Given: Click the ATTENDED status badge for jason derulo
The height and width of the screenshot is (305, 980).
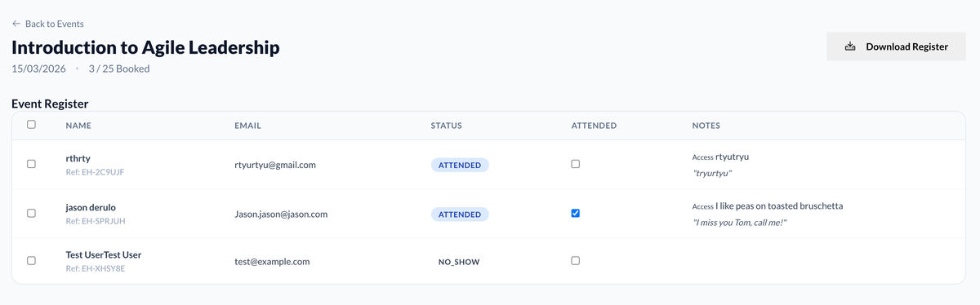Looking at the screenshot, I should 460,214.
